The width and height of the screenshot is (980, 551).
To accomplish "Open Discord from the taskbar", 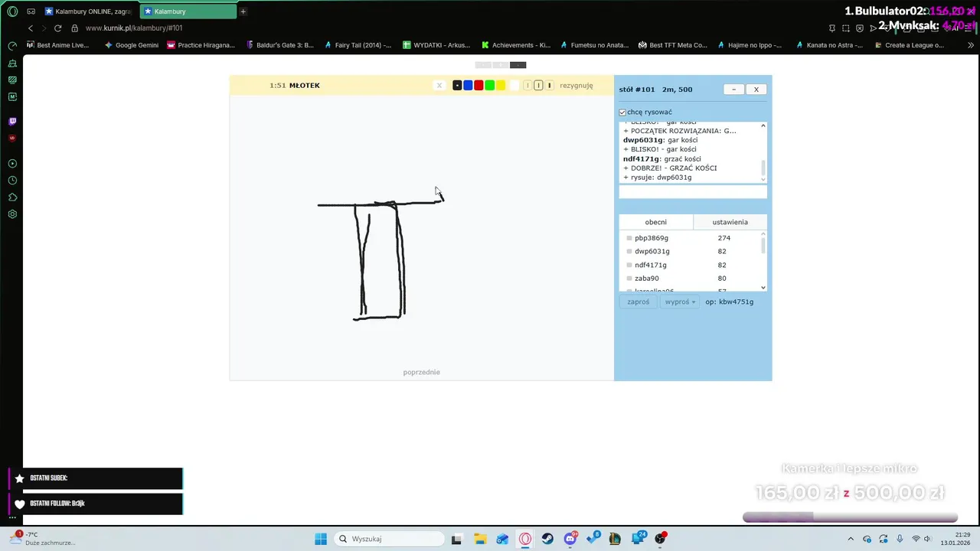I will 570,539.
